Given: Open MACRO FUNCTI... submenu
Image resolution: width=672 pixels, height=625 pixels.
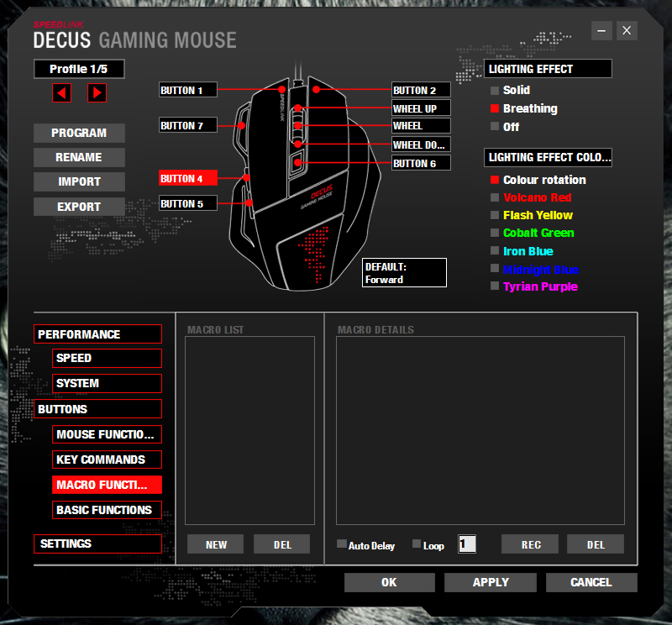Looking at the screenshot, I should 107,485.
